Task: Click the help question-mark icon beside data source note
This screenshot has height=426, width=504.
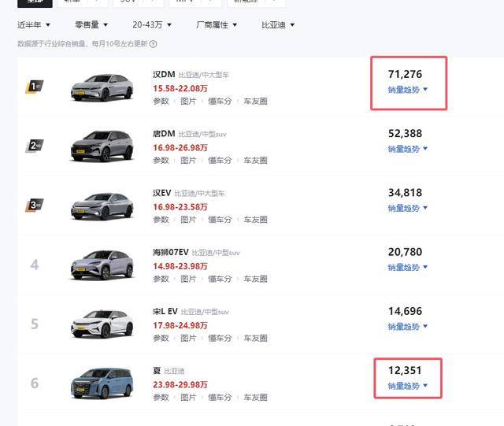Action: point(154,44)
